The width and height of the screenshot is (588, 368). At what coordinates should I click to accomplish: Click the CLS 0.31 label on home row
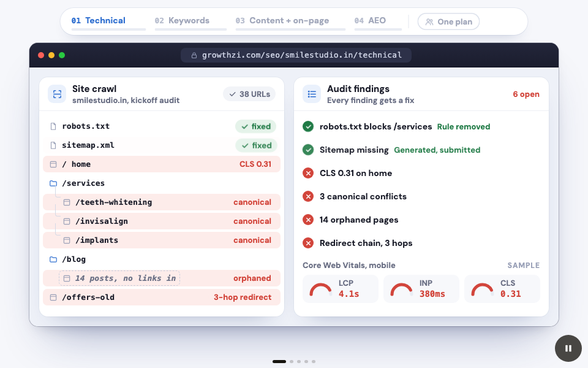click(255, 164)
